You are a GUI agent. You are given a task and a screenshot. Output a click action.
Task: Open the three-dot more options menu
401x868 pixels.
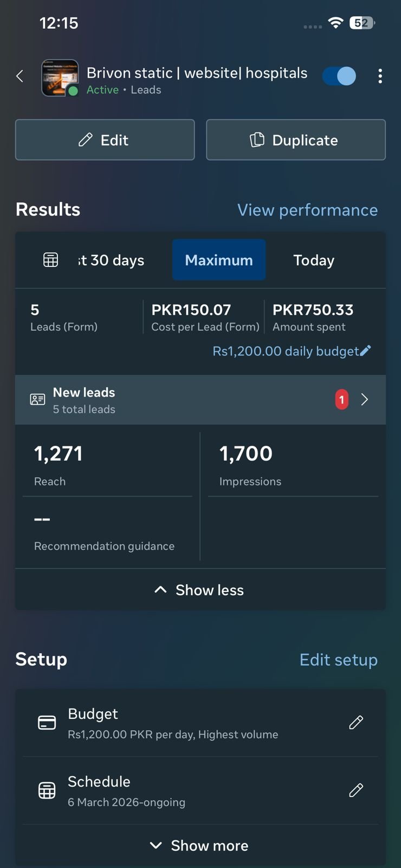pyautogui.click(x=380, y=76)
